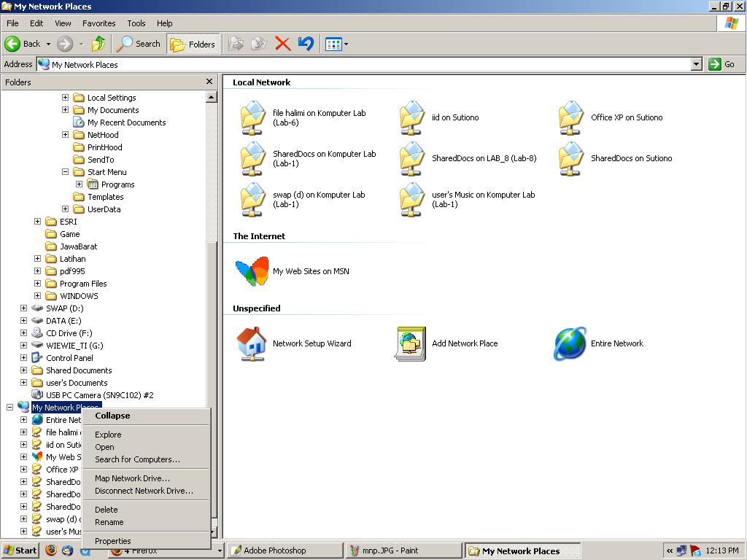Image resolution: width=747 pixels, height=560 pixels.
Task: Close the Folders pane
Action: click(209, 82)
